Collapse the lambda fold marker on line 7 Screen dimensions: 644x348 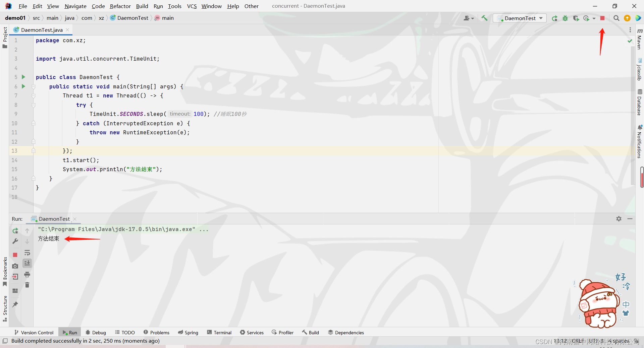(34, 96)
